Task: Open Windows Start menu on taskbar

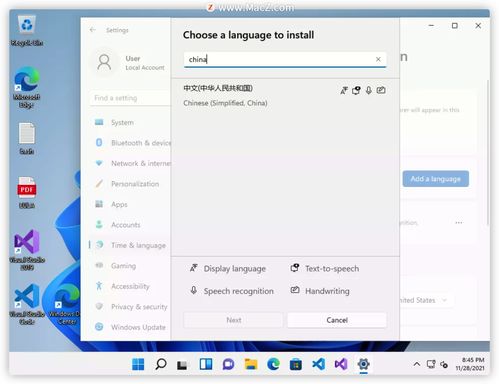Action: click(138, 364)
